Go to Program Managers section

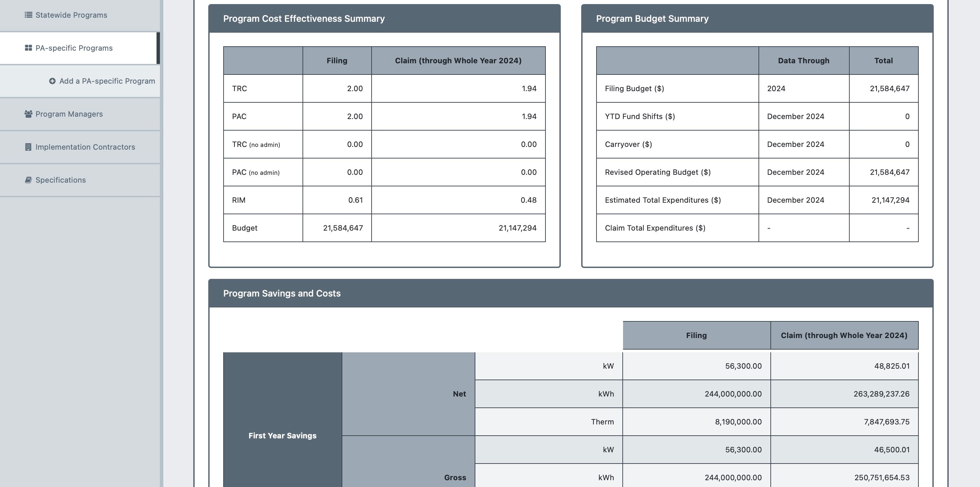point(80,114)
